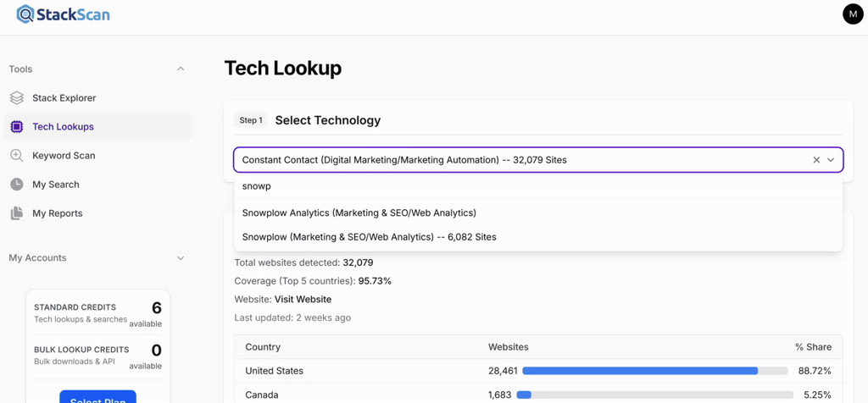
Task: Follow the Visit Website link
Action: pyautogui.click(x=303, y=299)
